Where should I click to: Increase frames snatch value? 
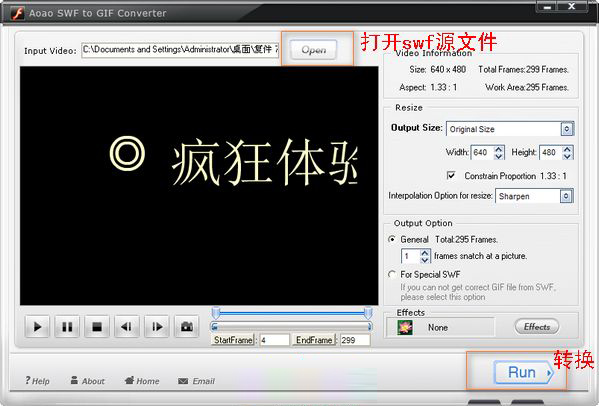tap(425, 252)
